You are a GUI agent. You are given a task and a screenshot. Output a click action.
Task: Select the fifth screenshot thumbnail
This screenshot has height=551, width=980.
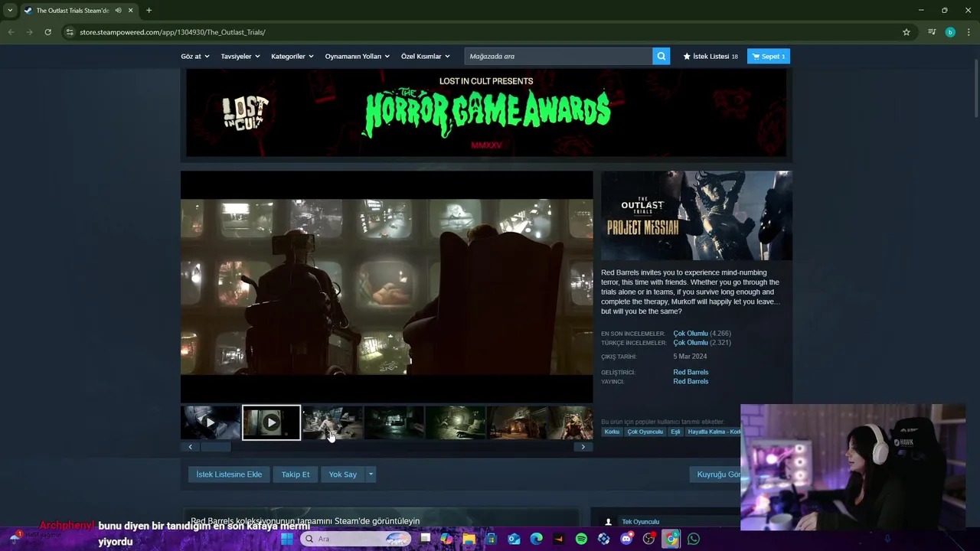[x=455, y=422]
